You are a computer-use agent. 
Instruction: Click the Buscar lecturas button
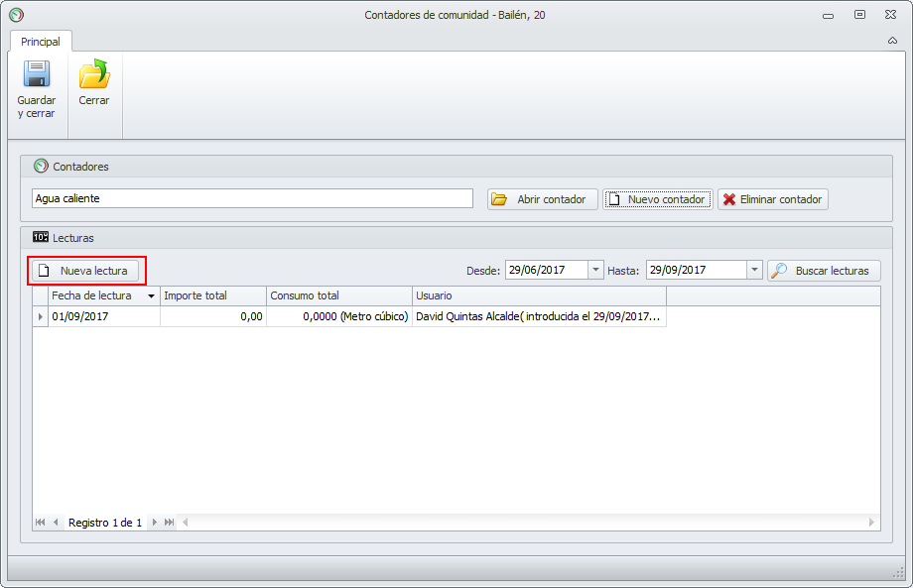point(824,271)
